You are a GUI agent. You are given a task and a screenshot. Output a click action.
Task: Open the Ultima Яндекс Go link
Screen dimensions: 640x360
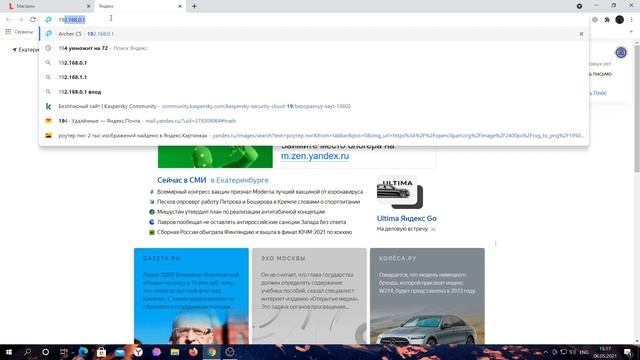click(407, 218)
